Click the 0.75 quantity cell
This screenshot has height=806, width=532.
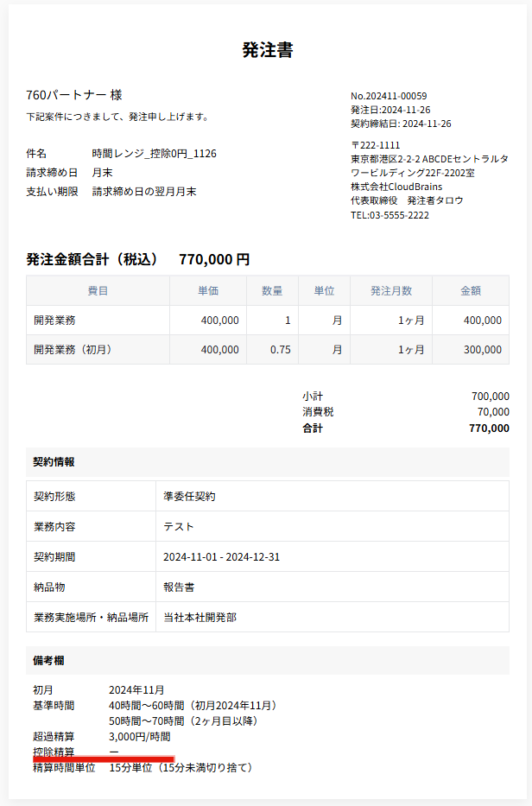[272, 350]
